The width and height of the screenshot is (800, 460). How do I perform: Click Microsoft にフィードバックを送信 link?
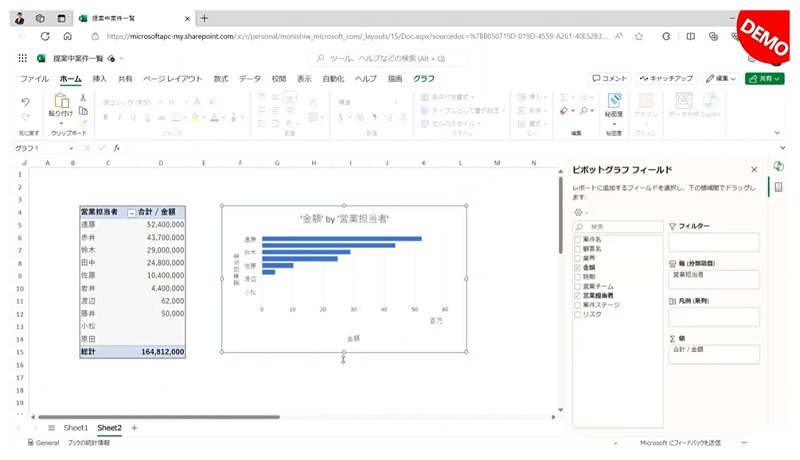(680, 443)
